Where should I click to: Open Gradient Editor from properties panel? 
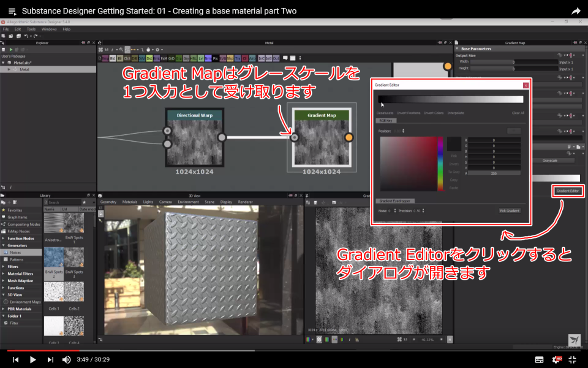pyautogui.click(x=567, y=191)
